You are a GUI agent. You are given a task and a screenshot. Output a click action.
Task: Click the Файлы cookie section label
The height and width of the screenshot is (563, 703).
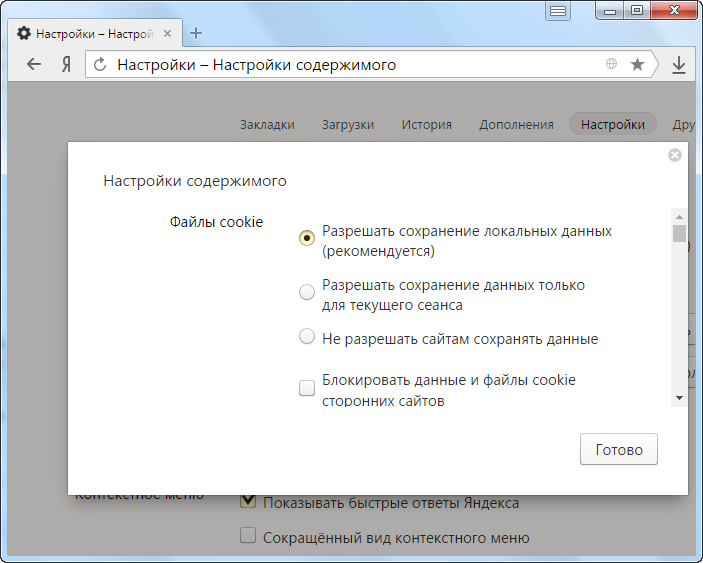pos(216,222)
